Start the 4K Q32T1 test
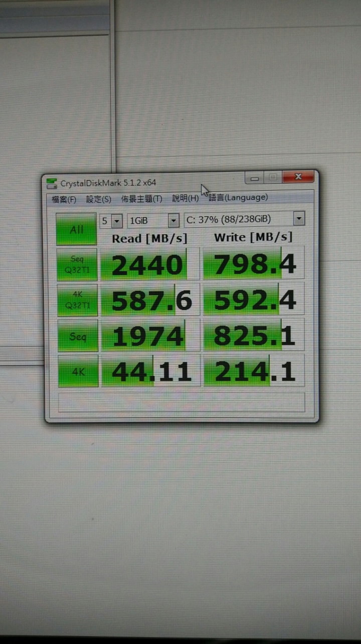This screenshot has width=361, height=644. (x=77, y=300)
